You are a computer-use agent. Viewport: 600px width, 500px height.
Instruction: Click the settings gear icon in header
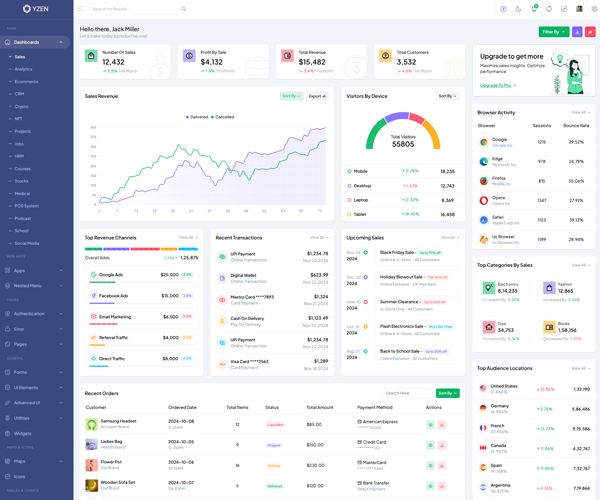tap(594, 9)
